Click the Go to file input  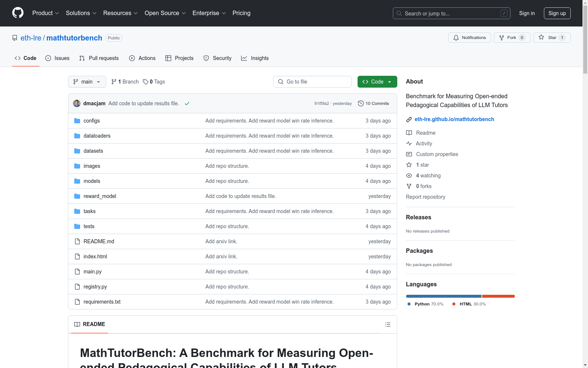(x=312, y=82)
